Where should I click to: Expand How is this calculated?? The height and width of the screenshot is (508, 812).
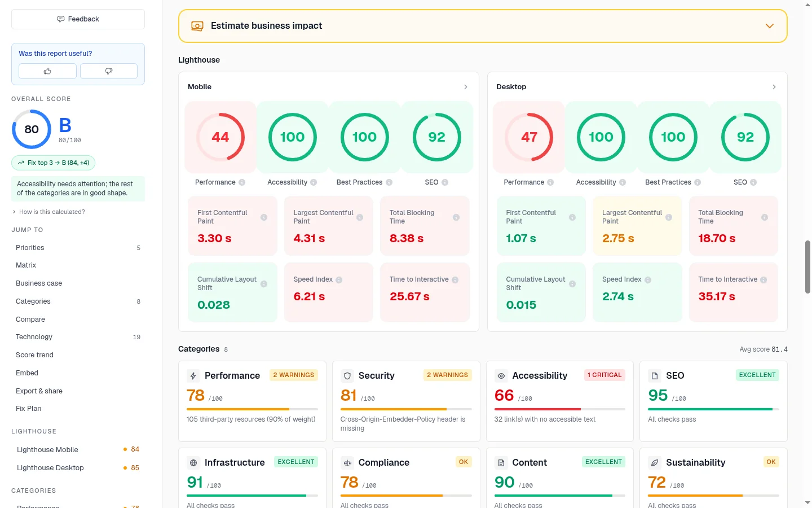48,212
